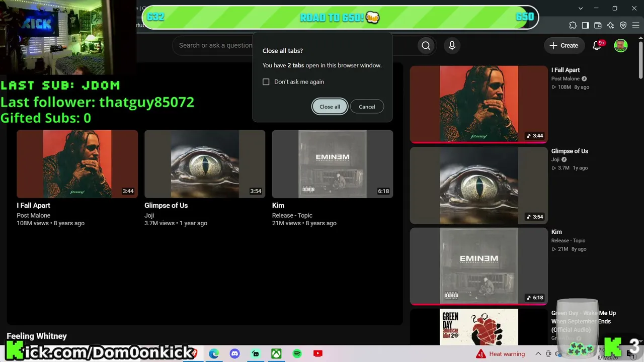Expand the system tray hidden icons chevron

538,354
